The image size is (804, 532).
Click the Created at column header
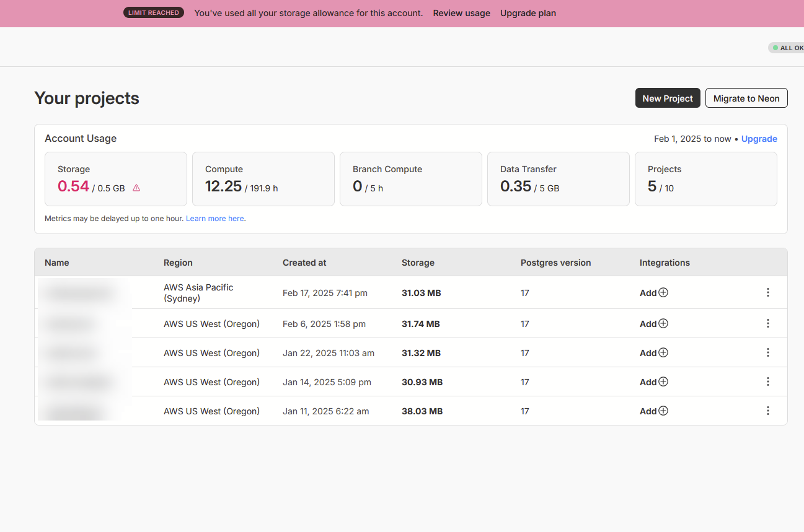pos(304,263)
